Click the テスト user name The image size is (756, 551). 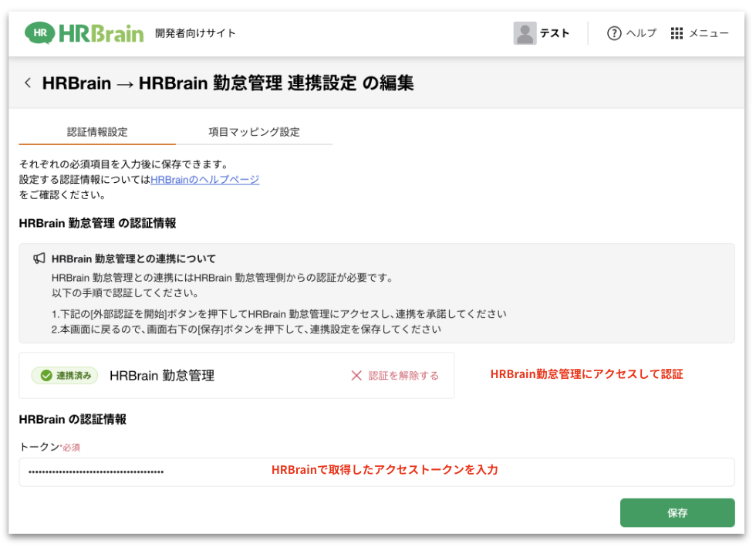click(x=555, y=33)
